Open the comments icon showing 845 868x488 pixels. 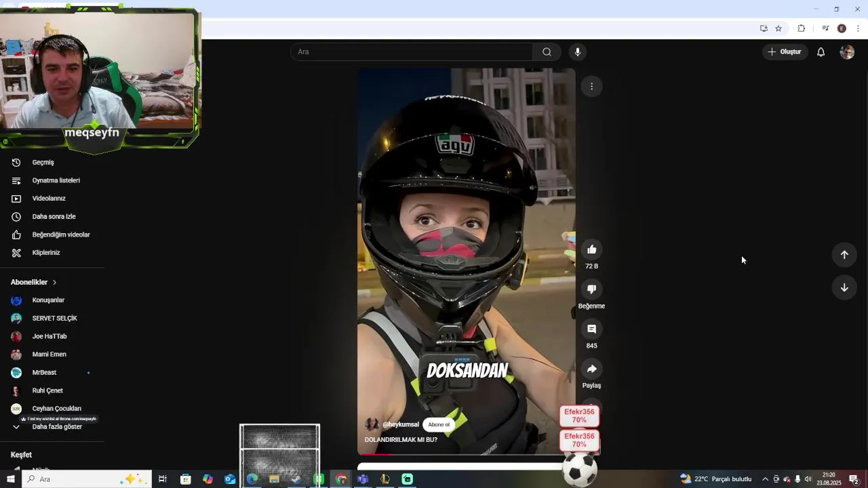[x=591, y=329]
